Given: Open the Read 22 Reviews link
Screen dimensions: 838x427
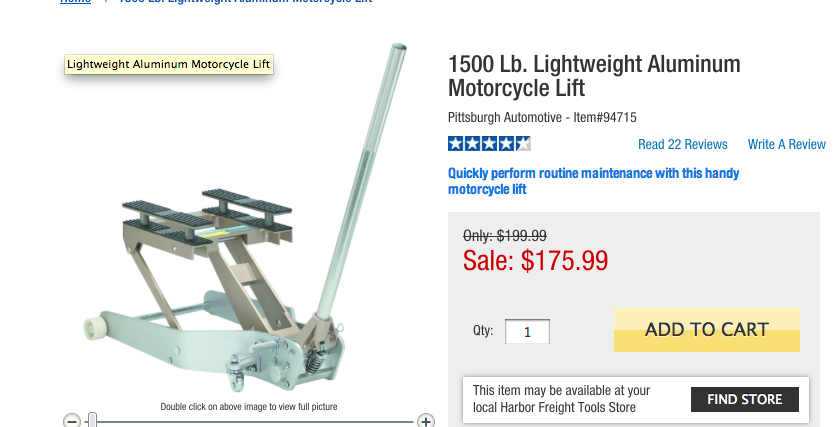Looking at the screenshot, I should (x=682, y=144).
